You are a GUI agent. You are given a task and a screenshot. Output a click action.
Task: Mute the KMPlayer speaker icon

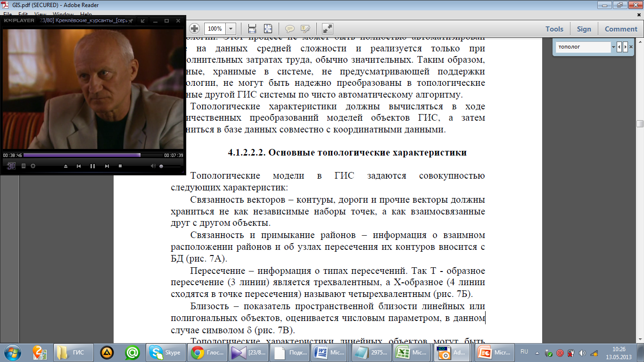pos(153,166)
